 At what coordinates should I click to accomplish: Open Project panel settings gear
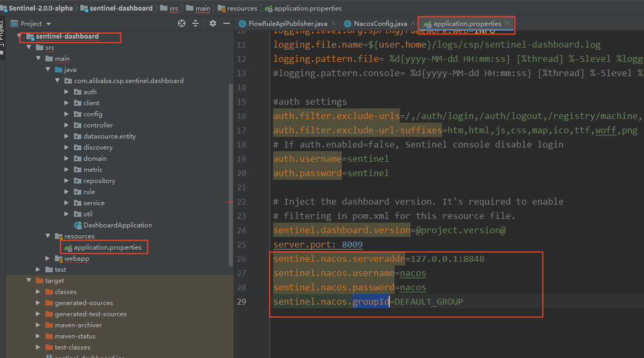pos(213,23)
